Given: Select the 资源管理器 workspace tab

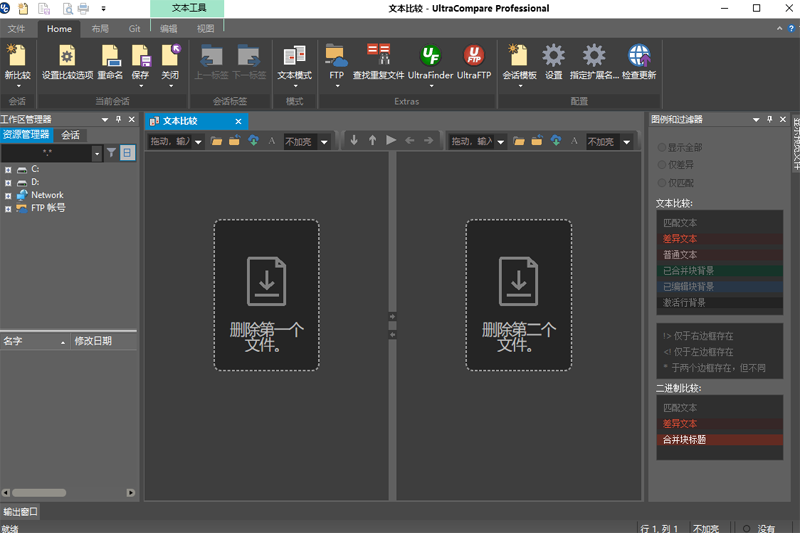Looking at the screenshot, I should click(26, 135).
